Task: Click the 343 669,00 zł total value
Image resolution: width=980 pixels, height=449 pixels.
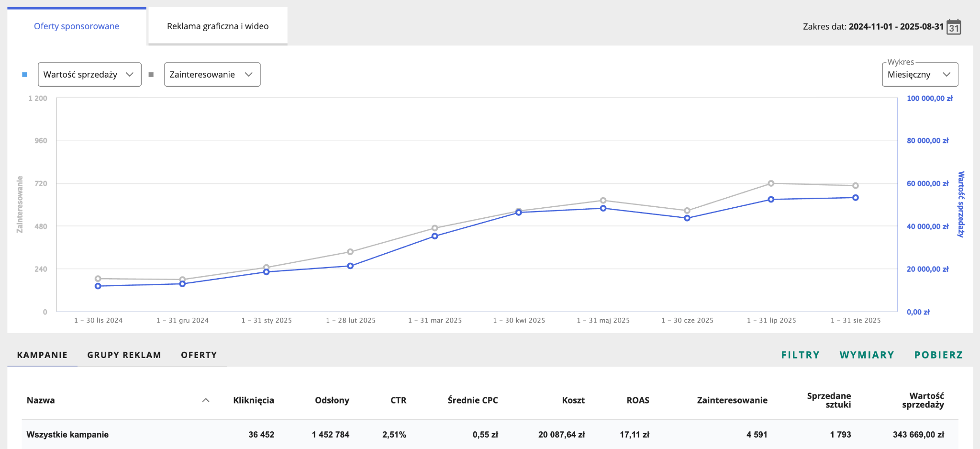Action: tap(918, 435)
